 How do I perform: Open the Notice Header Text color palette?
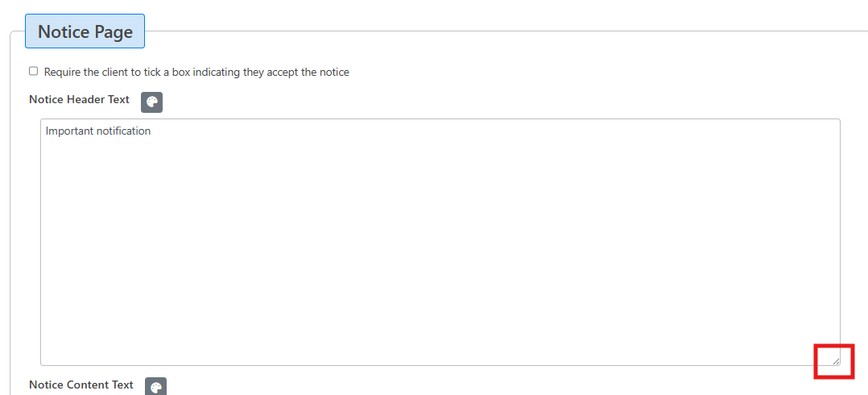151,102
